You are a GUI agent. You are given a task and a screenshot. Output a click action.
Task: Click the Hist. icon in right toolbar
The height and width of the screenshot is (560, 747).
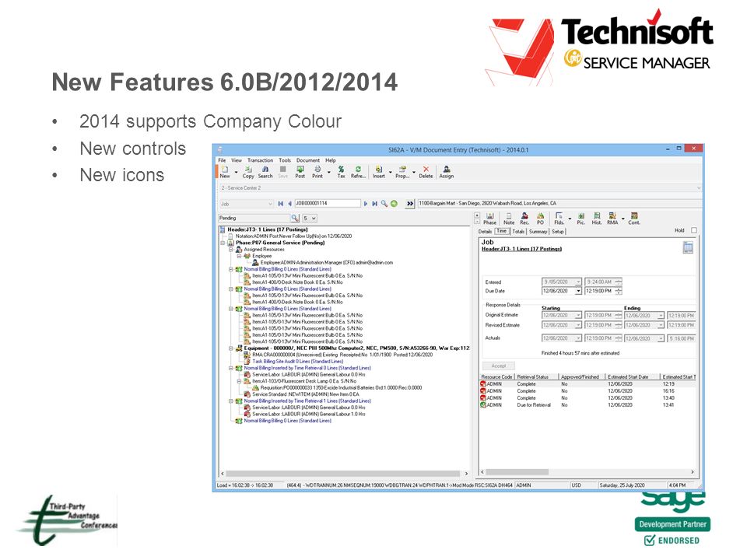597,219
